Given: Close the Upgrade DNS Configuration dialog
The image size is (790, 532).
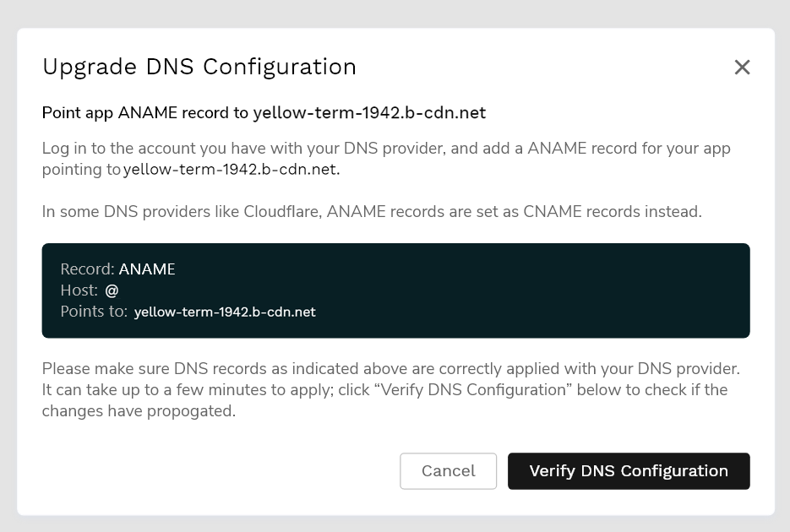Looking at the screenshot, I should [742, 68].
